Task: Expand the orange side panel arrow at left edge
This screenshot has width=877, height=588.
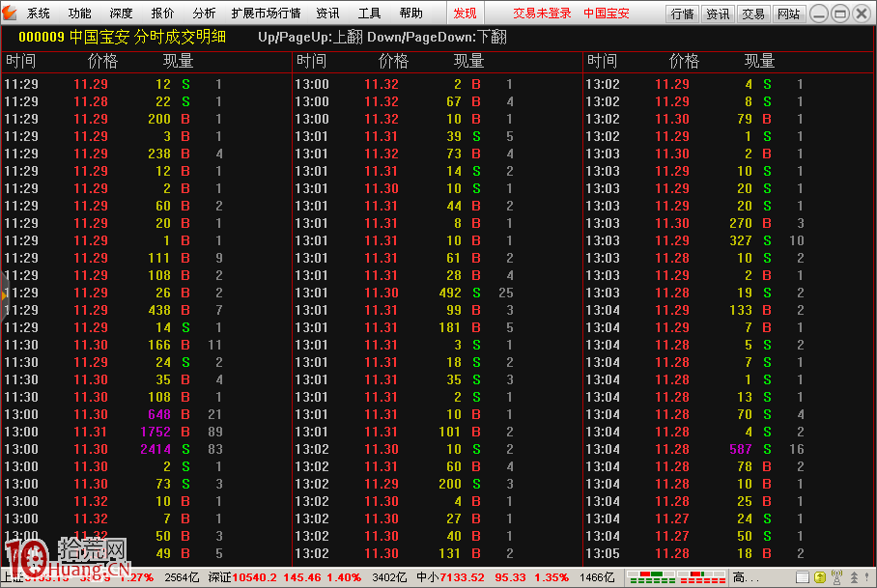Action: click(4, 294)
